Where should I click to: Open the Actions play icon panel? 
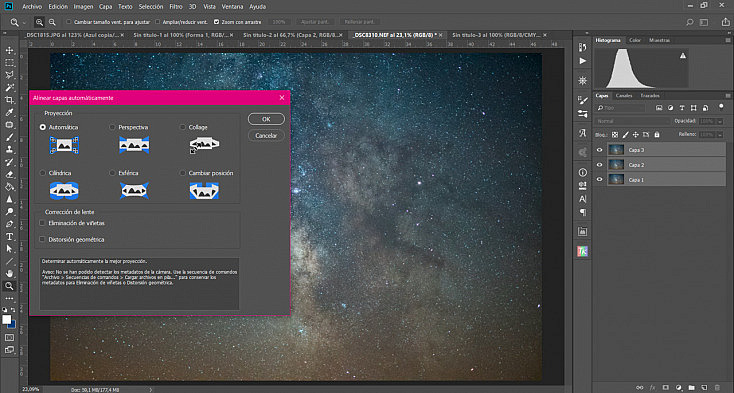click(582, 61)
